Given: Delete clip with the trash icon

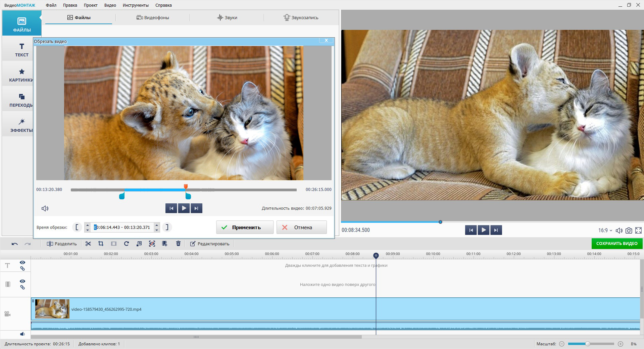Looking at the screenshot, I should 179,244.
